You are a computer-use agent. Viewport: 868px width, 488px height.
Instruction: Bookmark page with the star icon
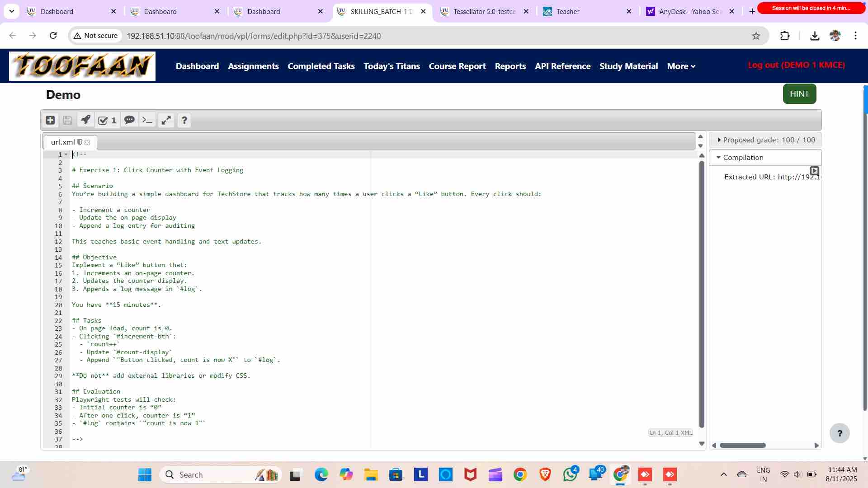[756, 36]
